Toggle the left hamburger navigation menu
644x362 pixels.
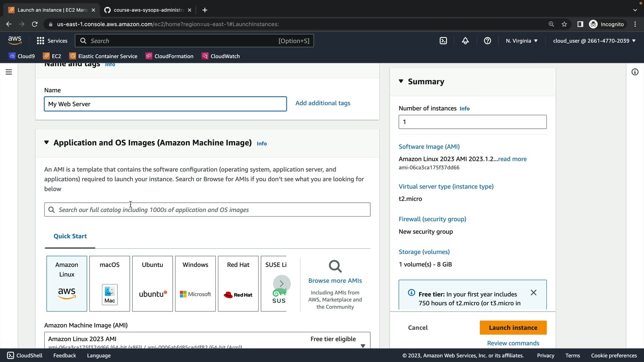(9, 72)
